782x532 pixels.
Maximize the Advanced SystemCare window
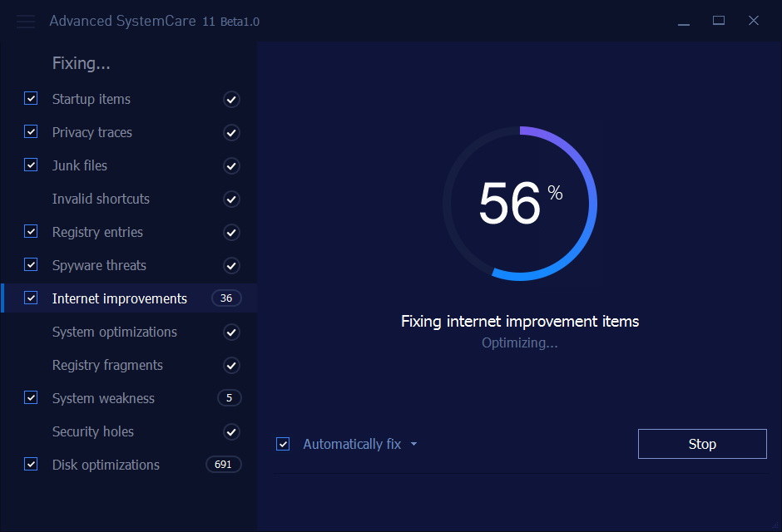[x=719, y=21]
